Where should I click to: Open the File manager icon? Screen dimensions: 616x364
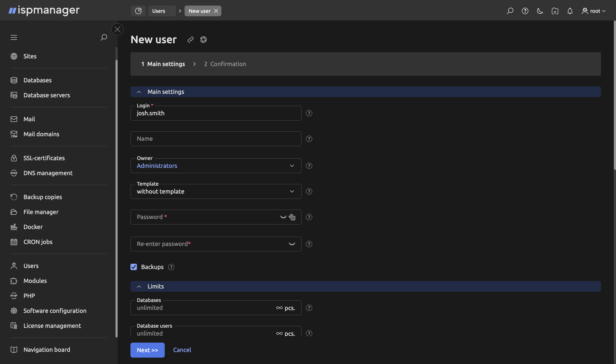point(14,212)
